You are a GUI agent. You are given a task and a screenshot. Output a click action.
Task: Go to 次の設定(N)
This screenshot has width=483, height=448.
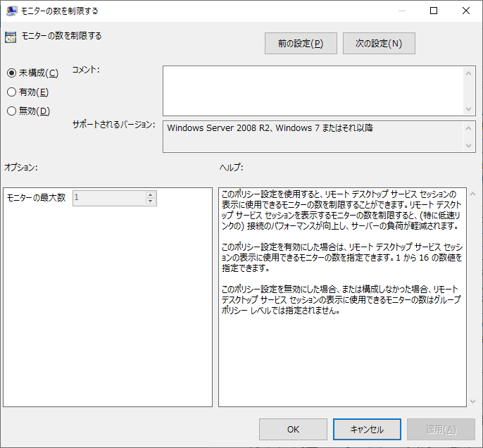point(379,44)
